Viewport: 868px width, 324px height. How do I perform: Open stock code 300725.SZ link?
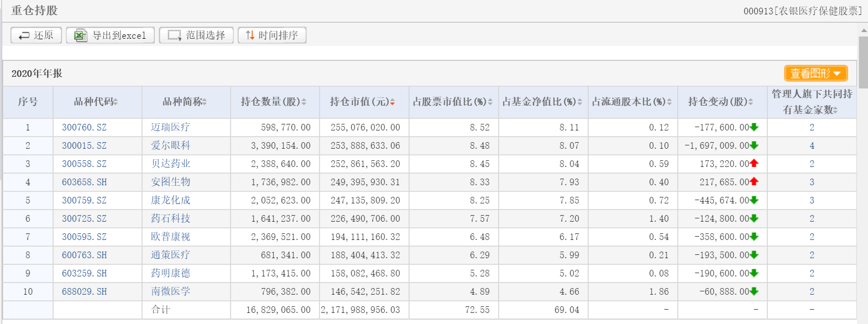[x=84, y=219]
